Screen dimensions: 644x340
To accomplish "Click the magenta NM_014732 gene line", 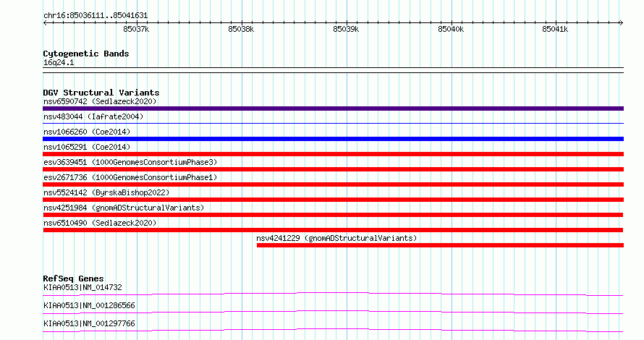I will [x=333, y=294].
